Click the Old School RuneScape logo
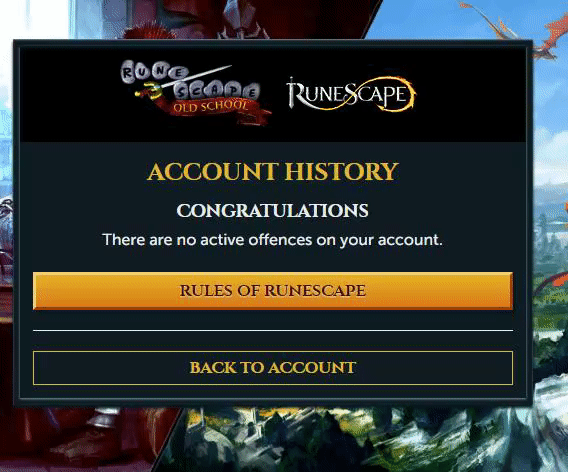This screenshot has width=568, height=472. coord(195,93)
